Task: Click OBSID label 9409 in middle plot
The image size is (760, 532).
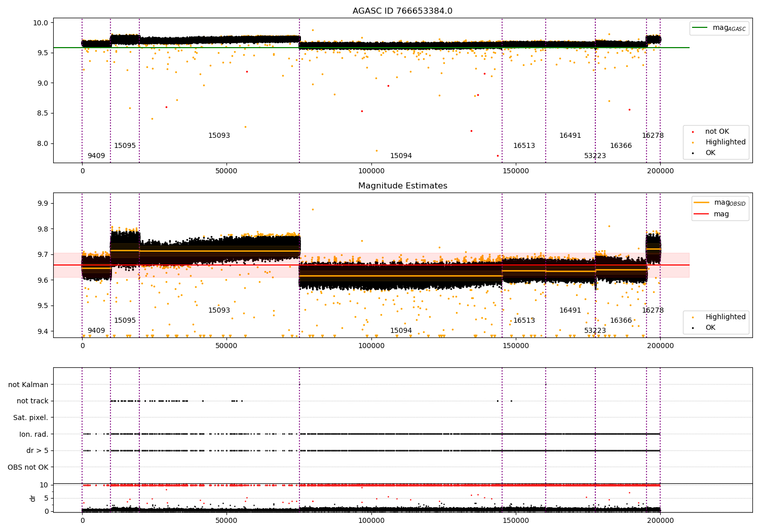Action: click(96, 331)
